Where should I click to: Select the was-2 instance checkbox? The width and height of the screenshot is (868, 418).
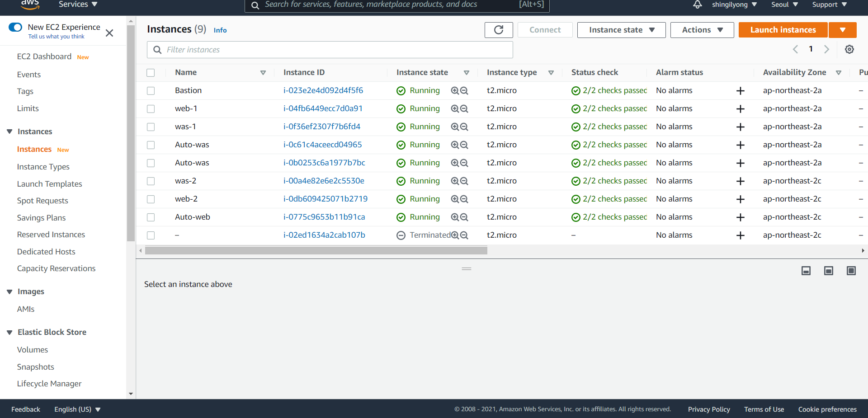click(x=151, y=181)
